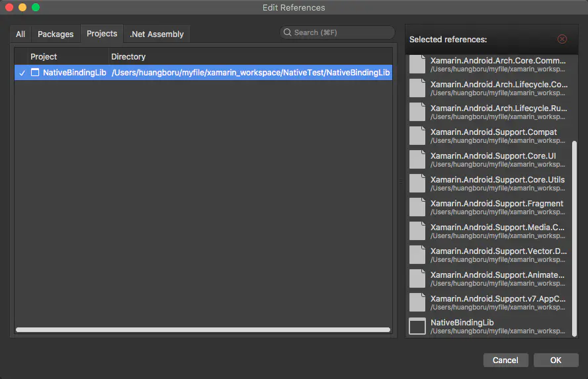Image resolution: width=588 pixels, height=379 pixels.
Task: Maximize the Edit References window
Action: 36,7
